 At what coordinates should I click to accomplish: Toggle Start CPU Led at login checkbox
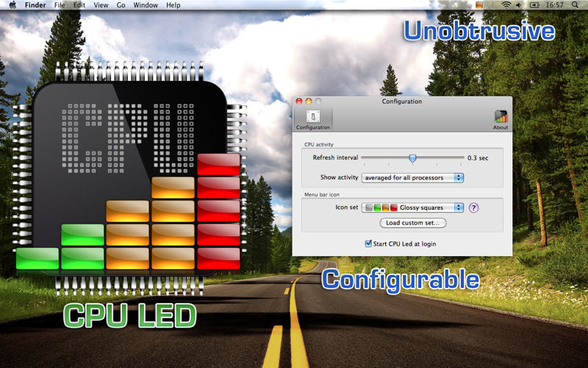point(368,244)
